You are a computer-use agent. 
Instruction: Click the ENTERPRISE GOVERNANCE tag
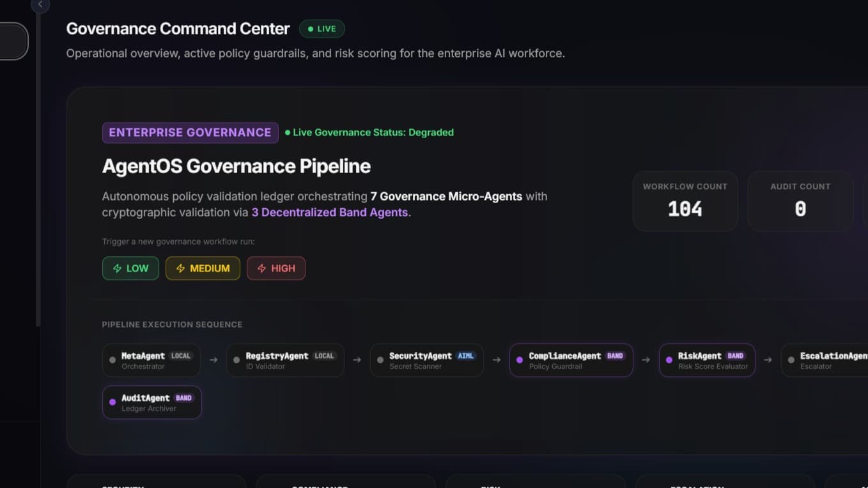click(190, 132)
